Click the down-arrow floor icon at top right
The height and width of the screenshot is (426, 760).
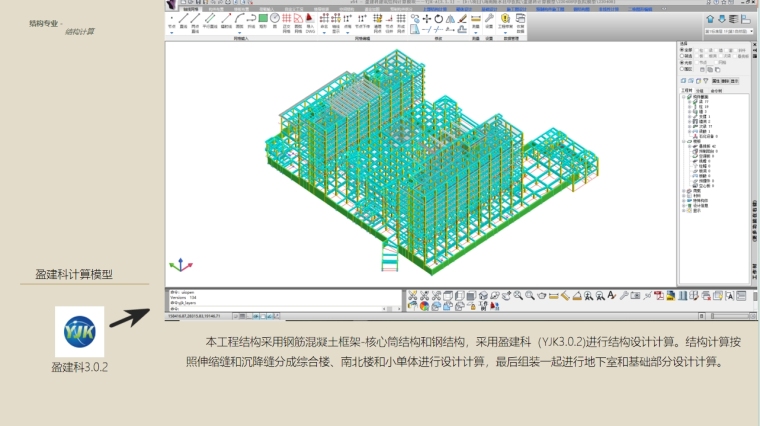click(x=723, y=19)
